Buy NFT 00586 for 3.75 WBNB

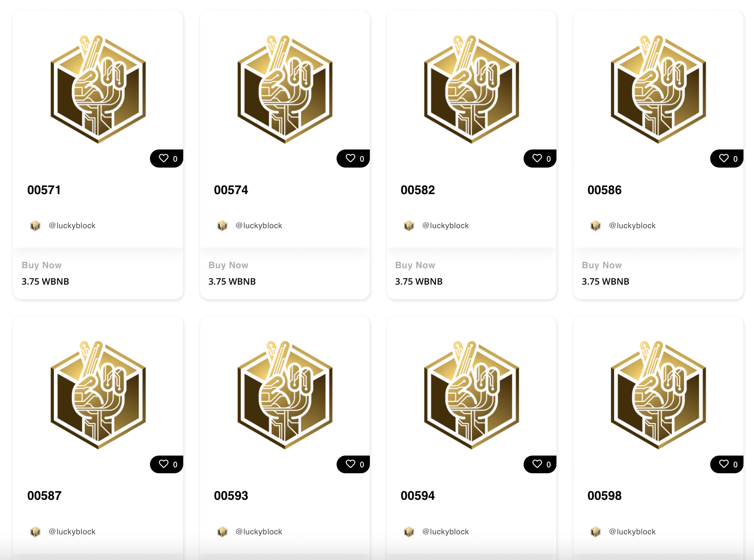coord(602,265)
